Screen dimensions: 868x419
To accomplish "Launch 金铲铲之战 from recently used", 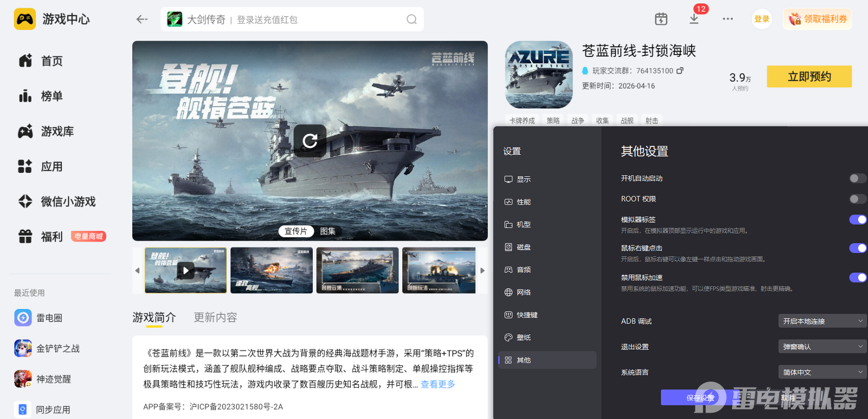I will (47, 348).
